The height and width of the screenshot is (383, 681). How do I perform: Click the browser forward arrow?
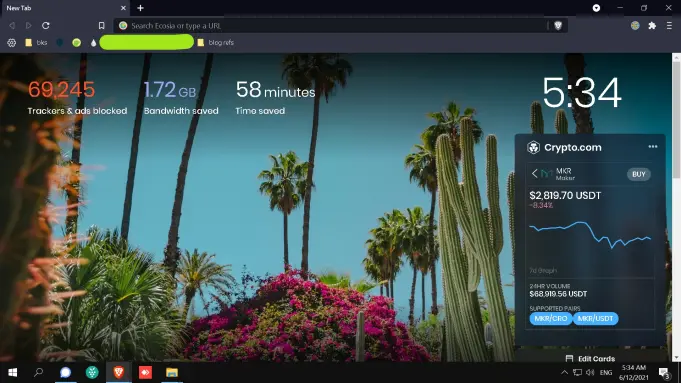[x=29, y=26]
